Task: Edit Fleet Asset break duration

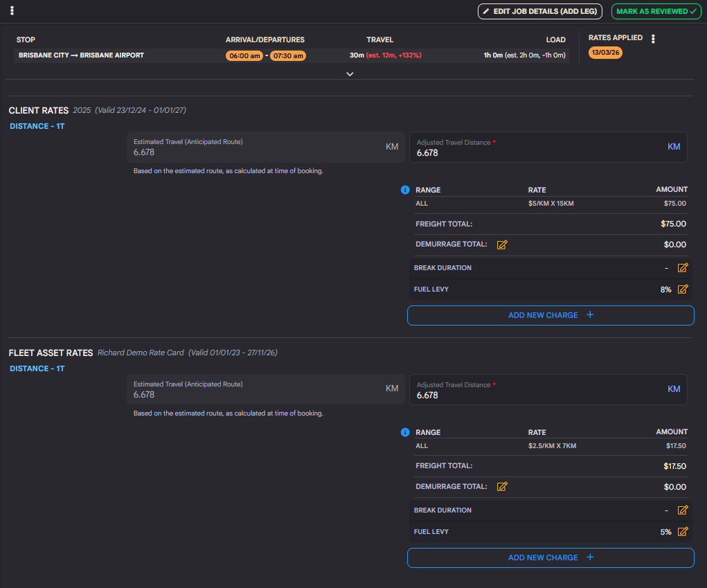Action: pyautogui.click(x=683, y=510)
